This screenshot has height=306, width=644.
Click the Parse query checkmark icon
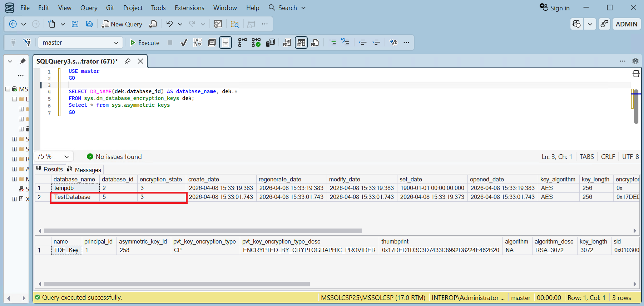(x=184, y=43)
